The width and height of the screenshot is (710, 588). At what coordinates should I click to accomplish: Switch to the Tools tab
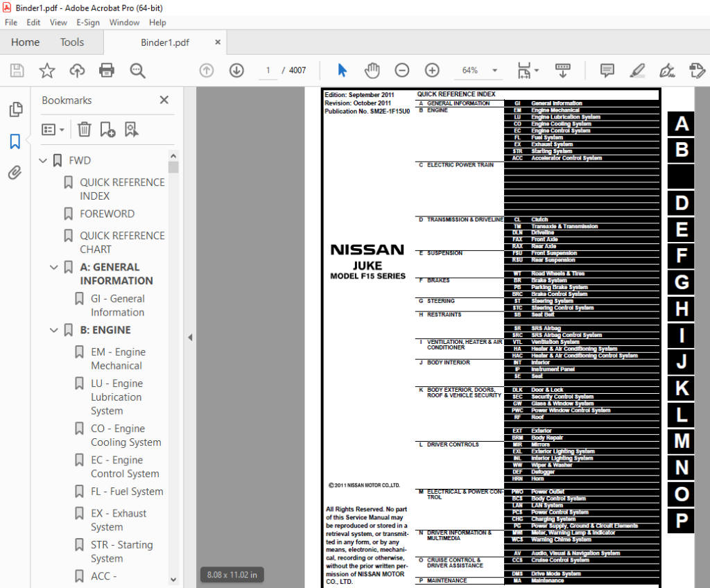pos(72,42)
